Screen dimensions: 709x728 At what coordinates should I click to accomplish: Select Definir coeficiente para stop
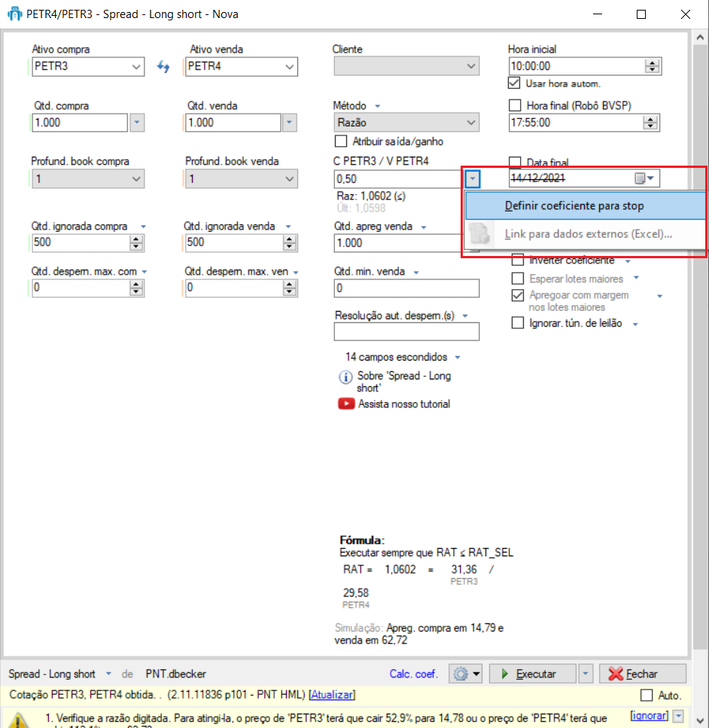pyautogui.click(x=585, y=206)
